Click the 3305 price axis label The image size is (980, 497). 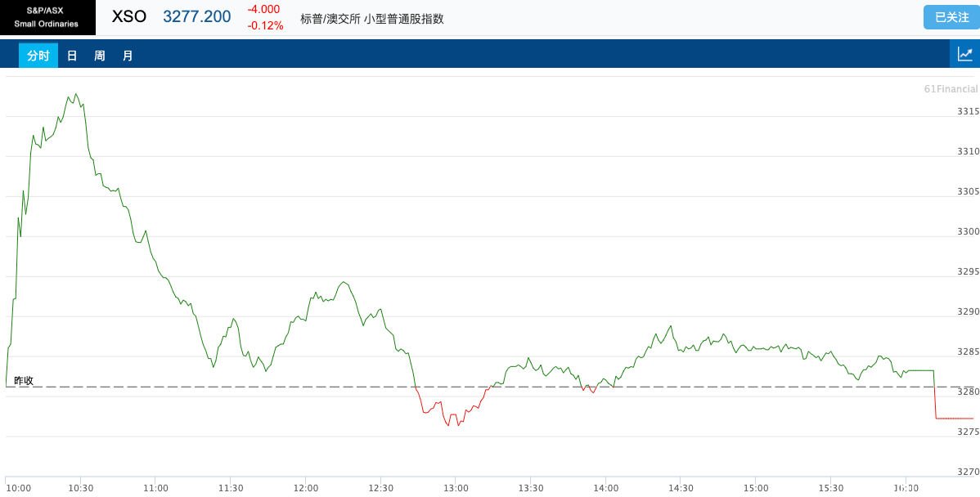click(x=968, y=191)
